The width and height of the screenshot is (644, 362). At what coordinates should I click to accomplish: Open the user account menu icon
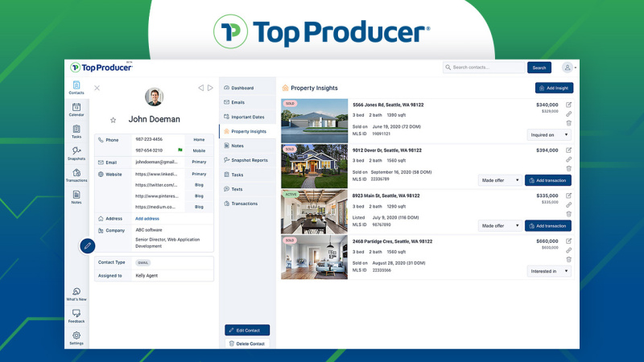tap(568, 68)
